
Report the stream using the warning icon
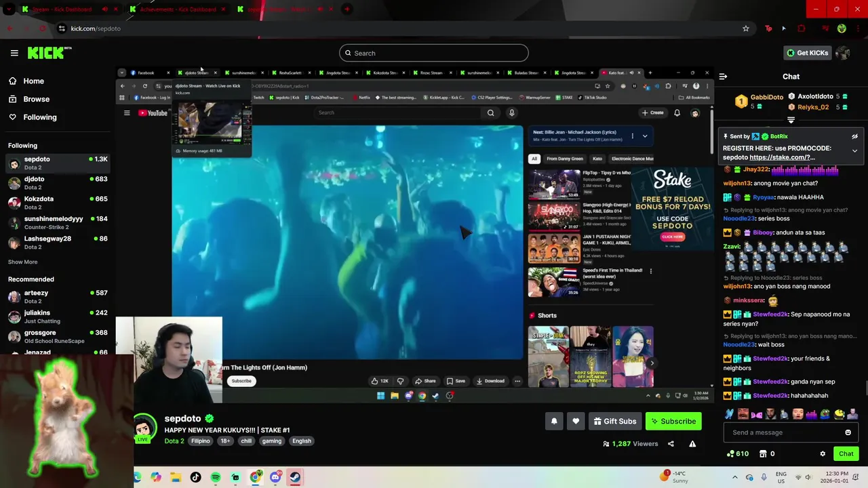[x=692, y=444]
